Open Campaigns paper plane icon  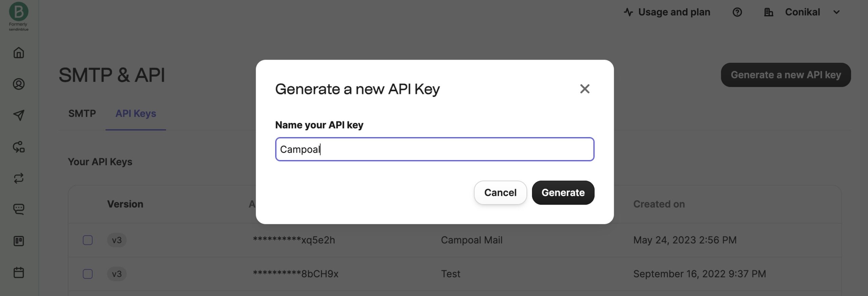pos(19,115)
